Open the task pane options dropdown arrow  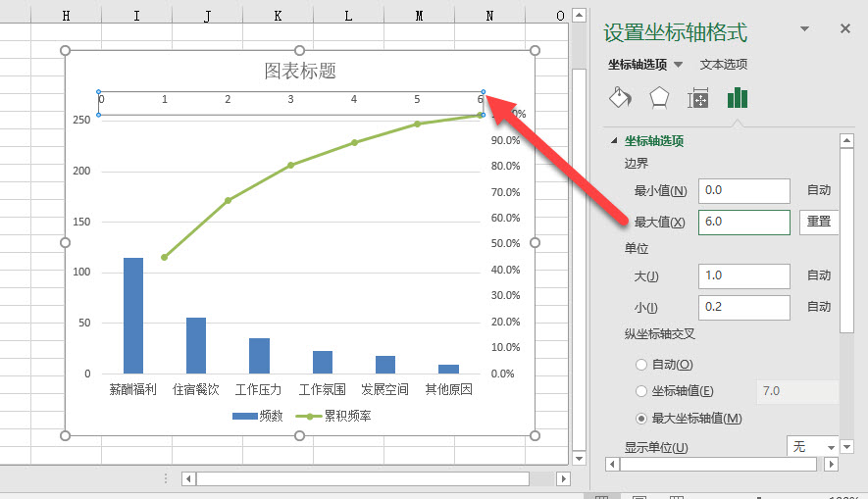(805, 28)
